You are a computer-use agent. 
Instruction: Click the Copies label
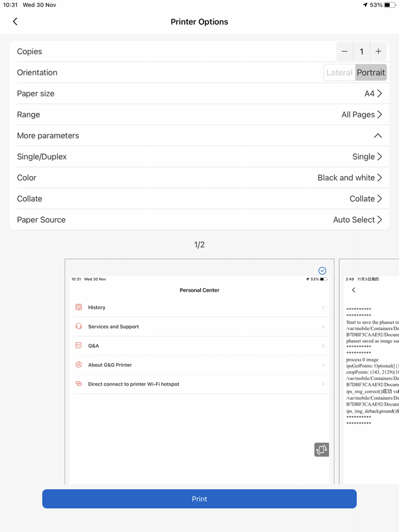pos(30,52)
